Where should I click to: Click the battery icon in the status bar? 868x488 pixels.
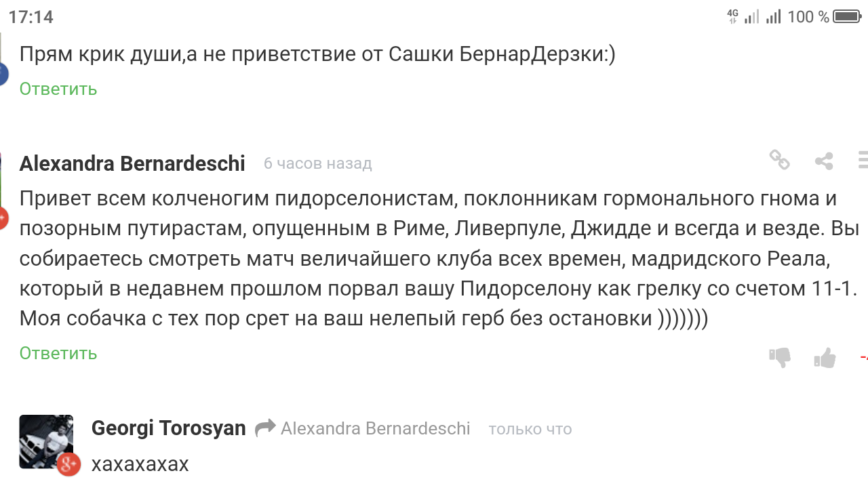[846, 17]
